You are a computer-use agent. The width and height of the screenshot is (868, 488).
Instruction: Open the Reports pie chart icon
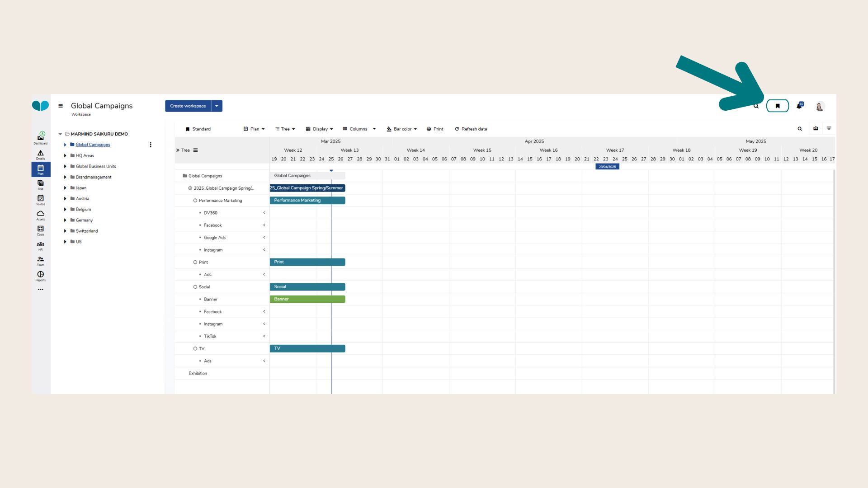40,276
